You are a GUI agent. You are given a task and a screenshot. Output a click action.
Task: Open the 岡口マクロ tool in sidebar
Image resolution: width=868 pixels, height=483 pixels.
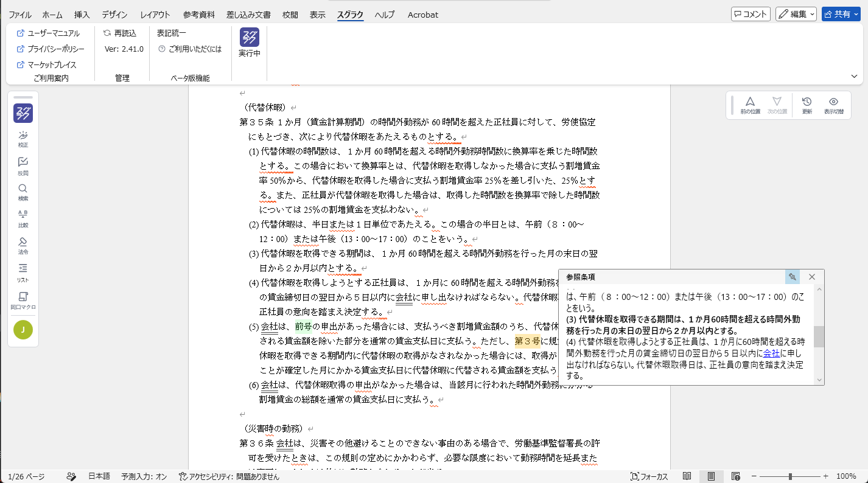point(23,300)
